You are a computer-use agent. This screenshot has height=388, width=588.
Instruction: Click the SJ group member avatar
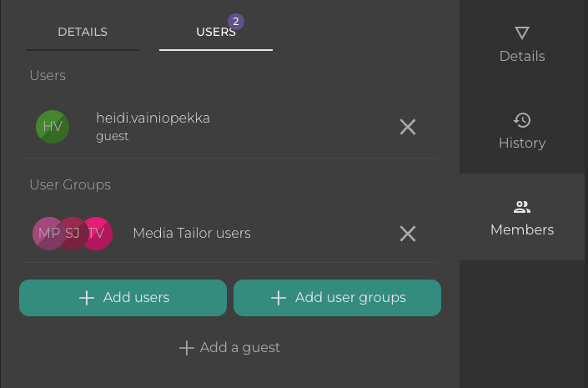pyautogui.click(x=73, y=234)
